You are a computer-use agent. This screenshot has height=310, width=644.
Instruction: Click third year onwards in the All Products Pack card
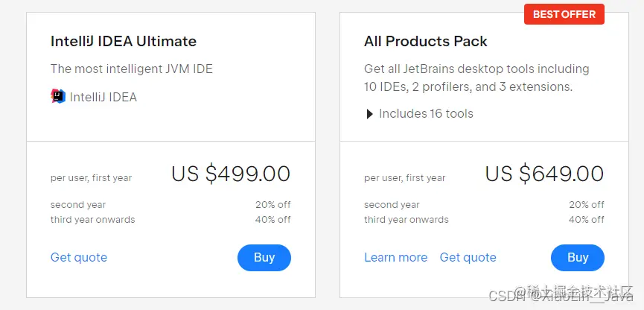point(407,220)
